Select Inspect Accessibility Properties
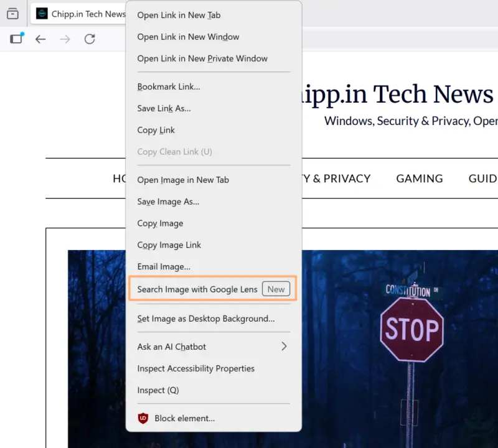 [196, 368]
